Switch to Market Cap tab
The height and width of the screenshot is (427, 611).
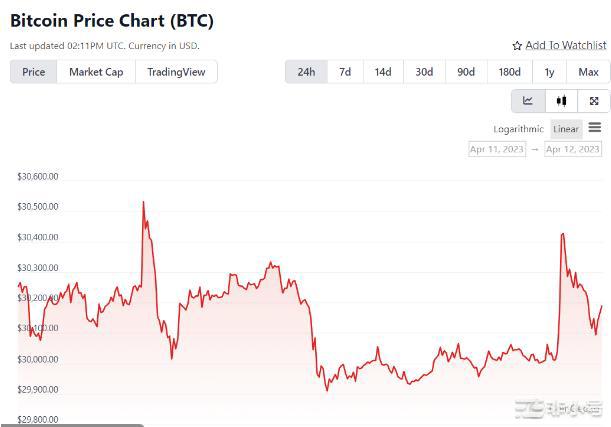96,72
